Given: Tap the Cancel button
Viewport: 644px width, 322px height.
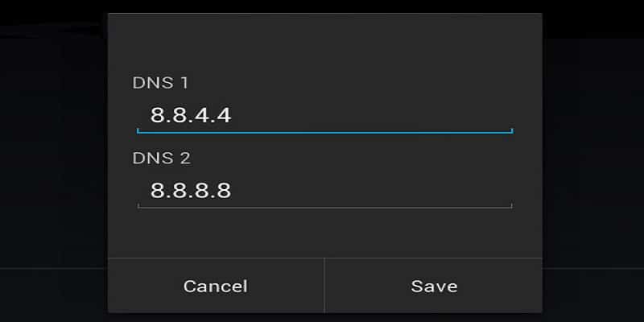Looking at the screenshot, I should [216, 286].
